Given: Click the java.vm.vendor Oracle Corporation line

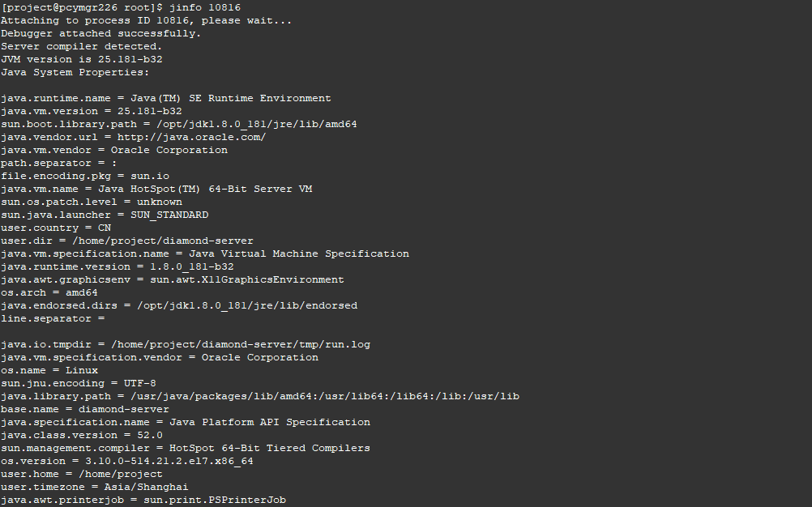Looking at the screenshot, I should 114,150.
